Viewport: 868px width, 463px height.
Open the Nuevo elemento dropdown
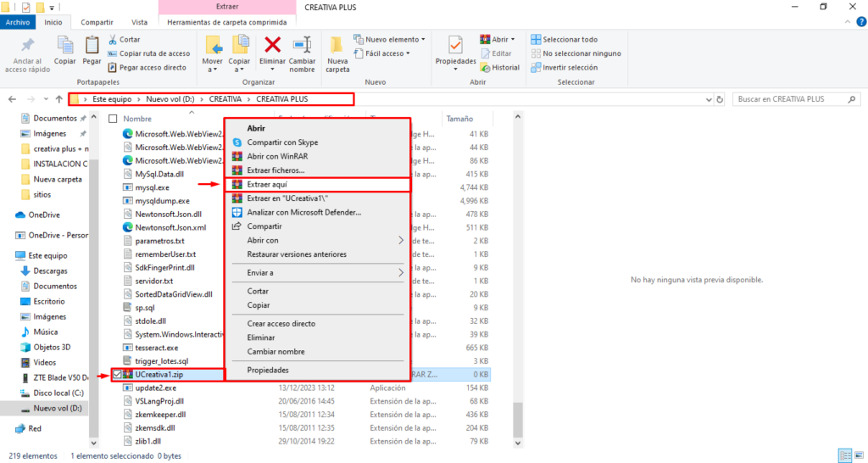pos(390,39)
